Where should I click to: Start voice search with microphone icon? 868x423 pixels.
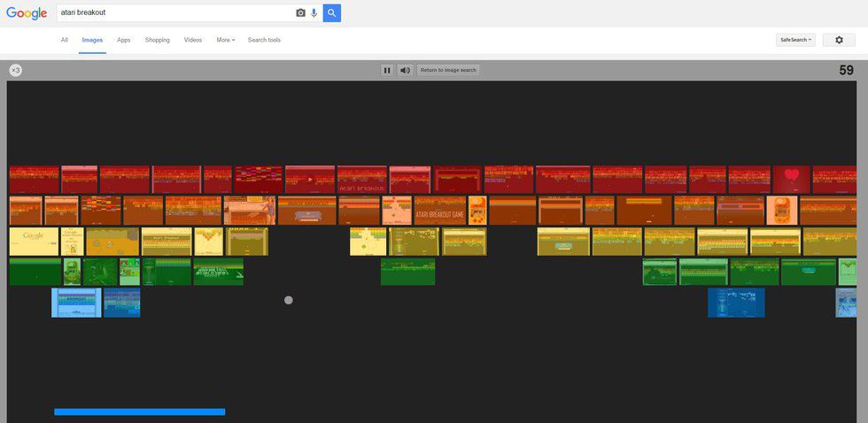314,13
